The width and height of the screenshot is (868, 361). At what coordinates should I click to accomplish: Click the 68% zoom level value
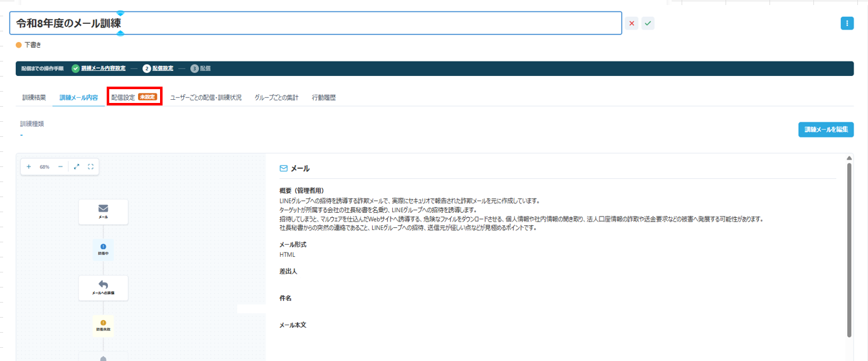click(x=45, y=167)
